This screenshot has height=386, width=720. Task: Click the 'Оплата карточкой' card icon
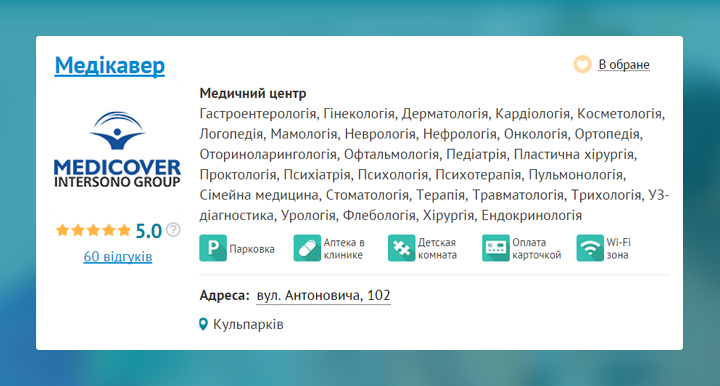(495, 248)
